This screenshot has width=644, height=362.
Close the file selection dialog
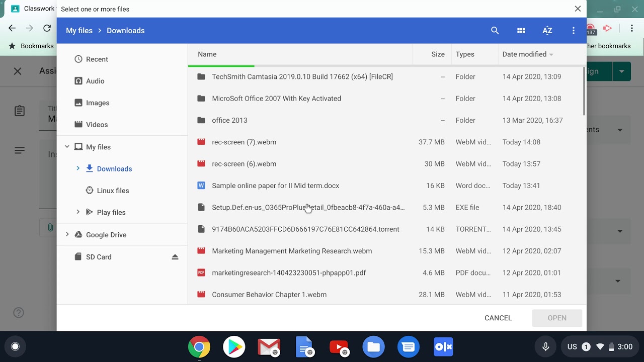[x=578, y=9]
